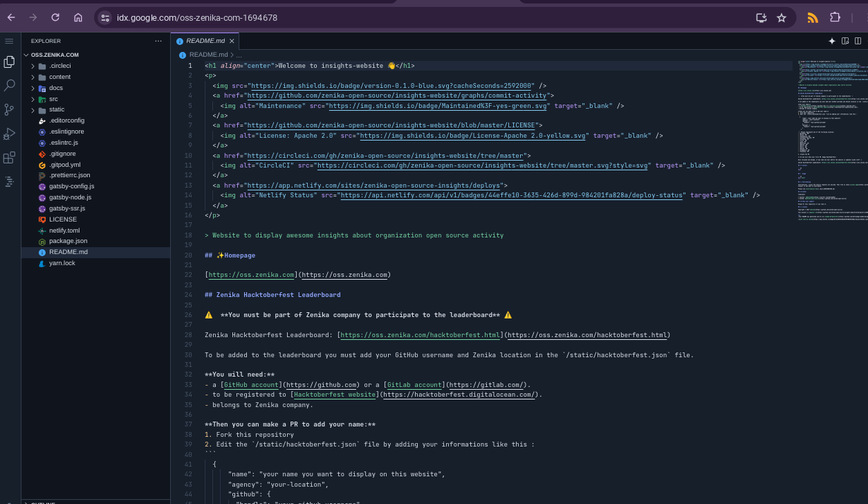The image size is (868, 504).
Task: Toggle the browser bookmark star
Action: point(782,18)
